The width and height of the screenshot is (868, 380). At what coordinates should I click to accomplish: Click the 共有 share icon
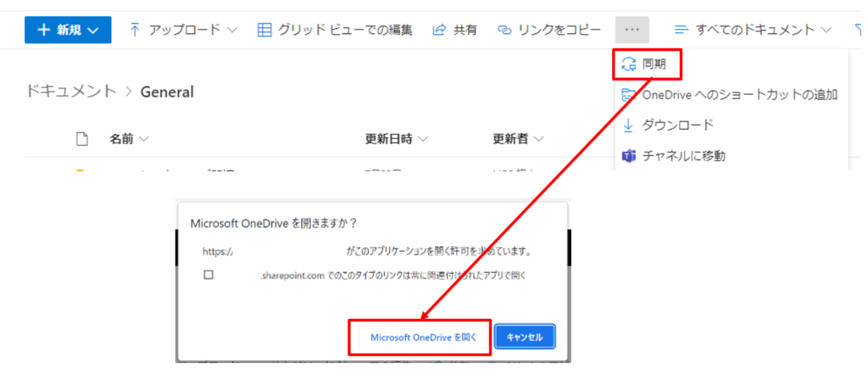[439, 30]
